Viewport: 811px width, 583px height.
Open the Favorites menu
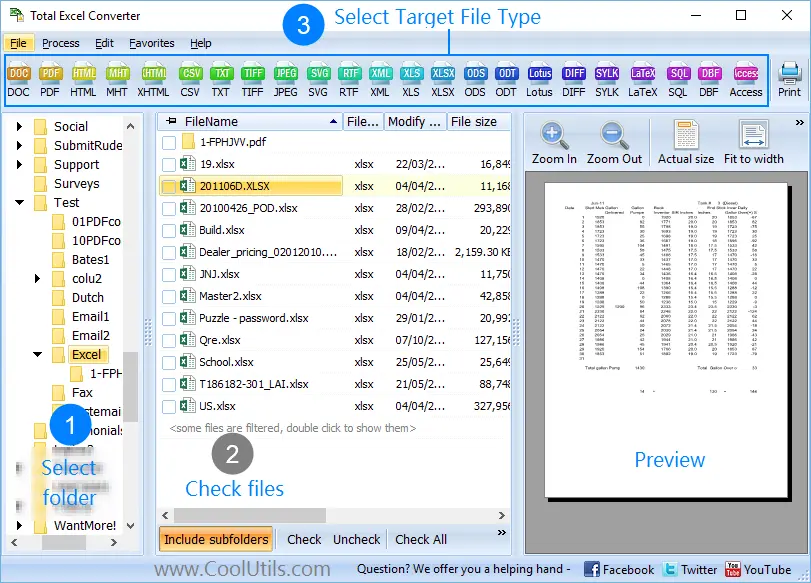pyautogui.click(x=151, y=43)
